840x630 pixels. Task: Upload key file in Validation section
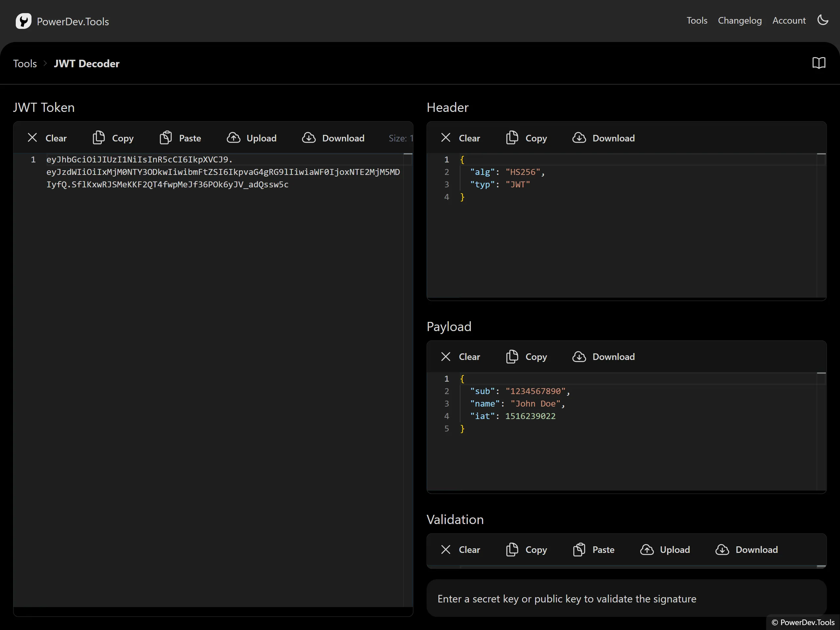click(x=665, y=550)
